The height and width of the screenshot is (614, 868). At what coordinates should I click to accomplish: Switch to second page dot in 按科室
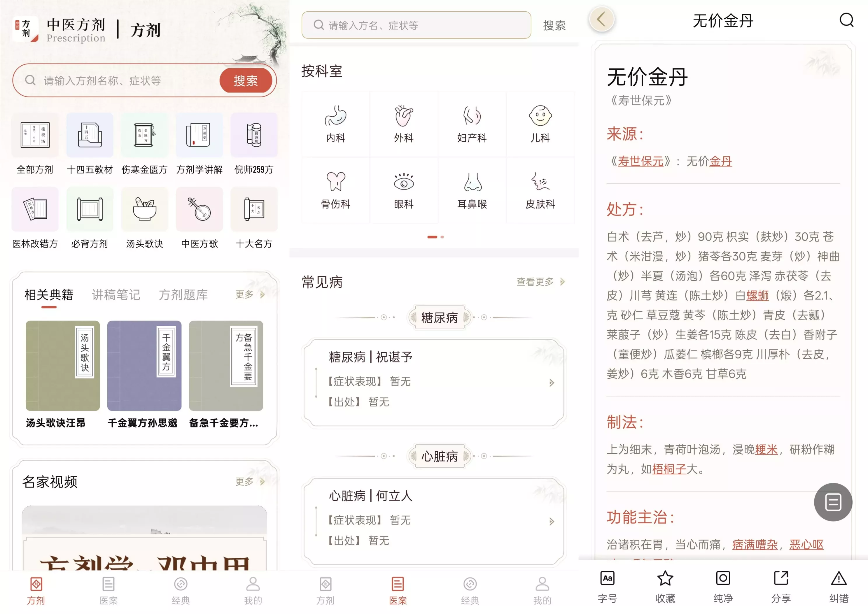[442, 237]
